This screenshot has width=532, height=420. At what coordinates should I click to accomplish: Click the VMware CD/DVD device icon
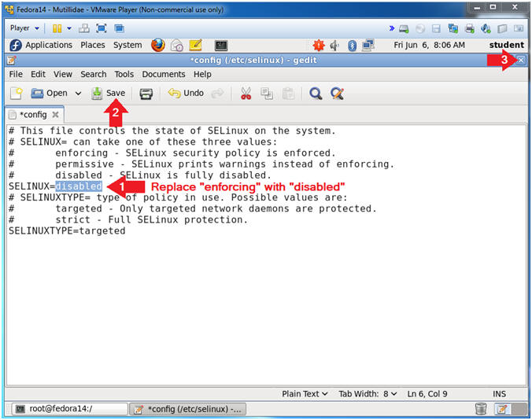pos(420,29)
